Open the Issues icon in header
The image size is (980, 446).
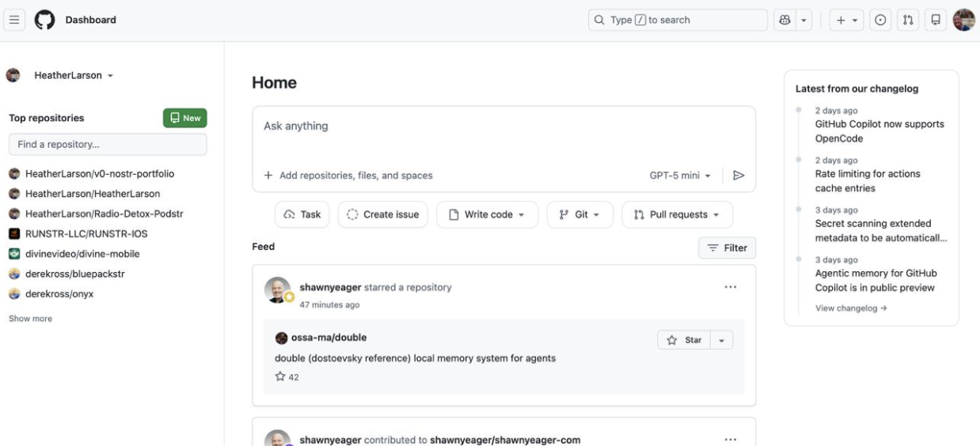880,20
